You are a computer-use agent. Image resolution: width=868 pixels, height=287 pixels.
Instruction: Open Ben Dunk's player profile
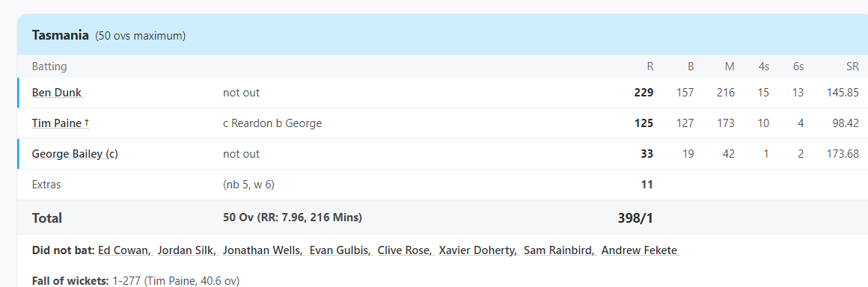[58, 93]
